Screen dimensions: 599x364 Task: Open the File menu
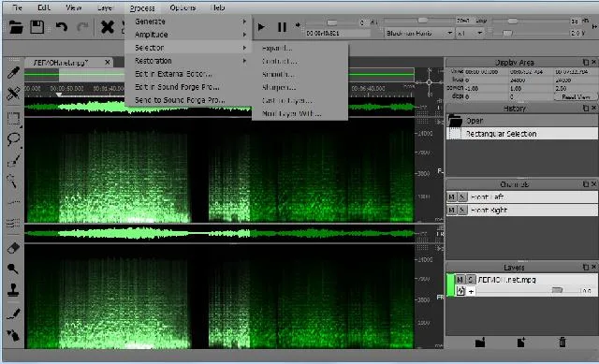(17, 7)
